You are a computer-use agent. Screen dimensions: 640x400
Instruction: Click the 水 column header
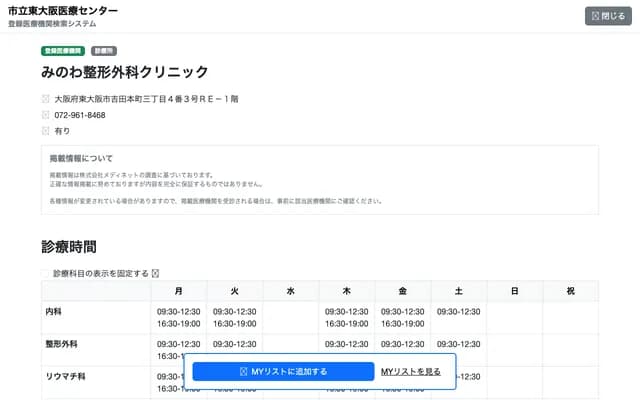pyautogui.click(x=291, y=291)
